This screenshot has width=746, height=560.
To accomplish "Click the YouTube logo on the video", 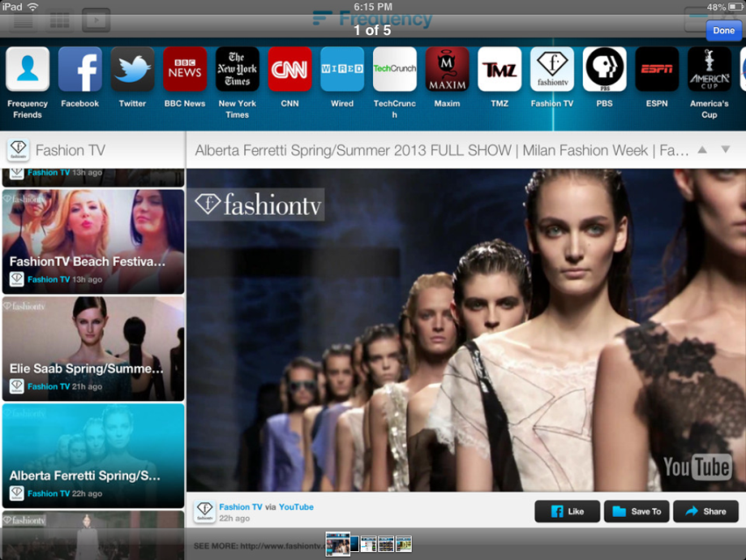I will (x=697, y=466).
